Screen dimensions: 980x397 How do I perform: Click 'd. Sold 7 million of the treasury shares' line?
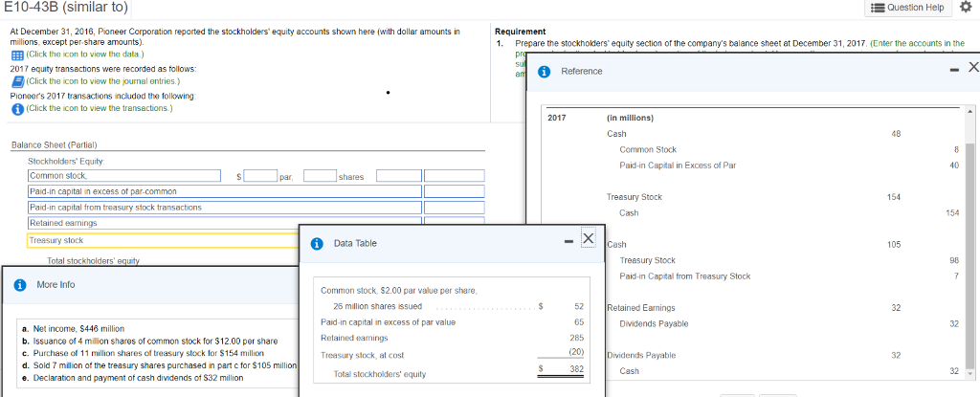pyautogui.click(x=159, y=365)
